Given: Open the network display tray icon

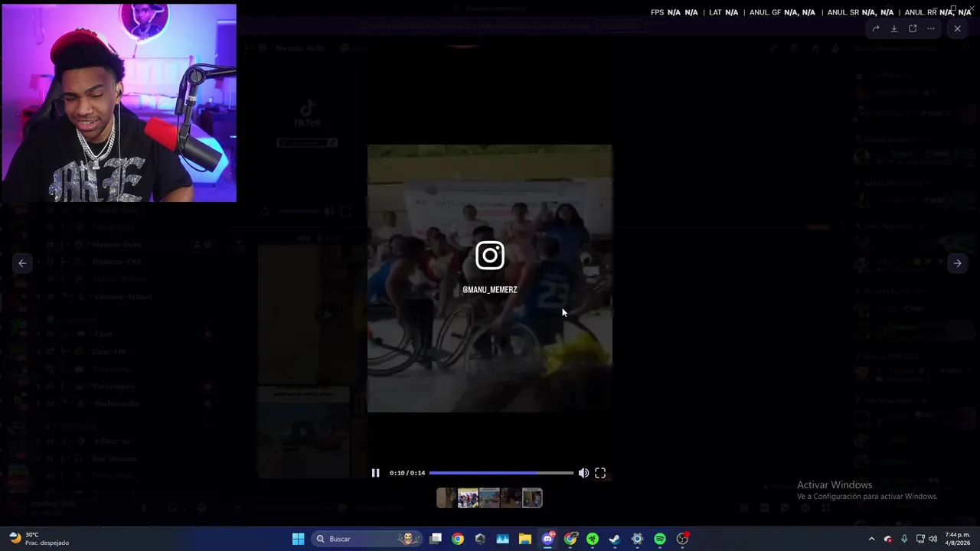Looking at the screenshot, I should tap(920, 539).
